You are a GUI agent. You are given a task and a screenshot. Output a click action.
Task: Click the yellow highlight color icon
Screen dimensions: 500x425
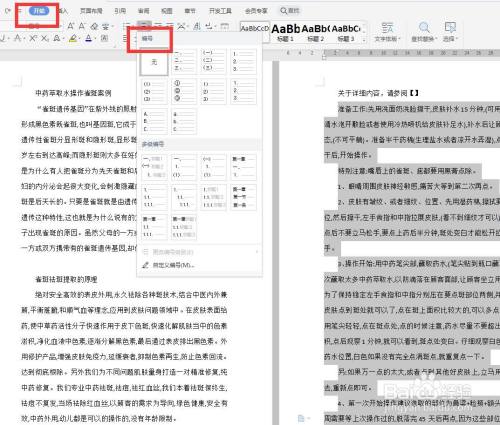[73, 38]
